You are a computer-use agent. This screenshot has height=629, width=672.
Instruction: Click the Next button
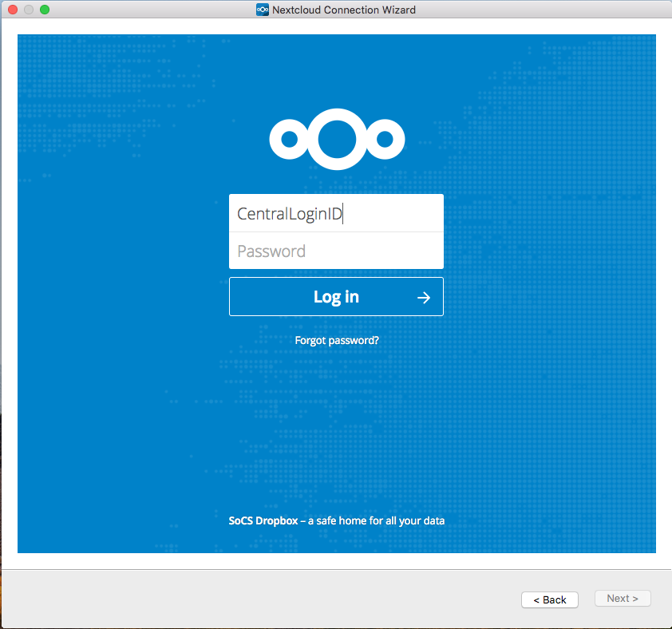pos(623,598)
